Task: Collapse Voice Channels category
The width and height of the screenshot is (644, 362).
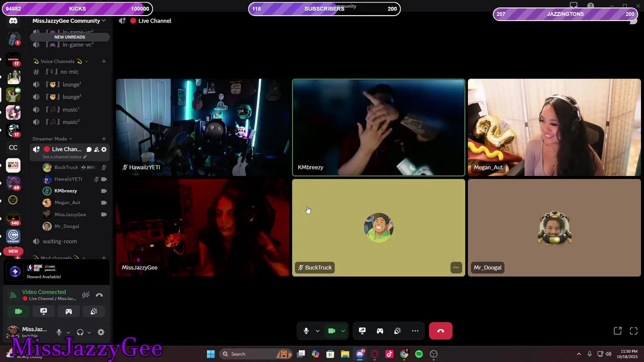Action: 60,61
